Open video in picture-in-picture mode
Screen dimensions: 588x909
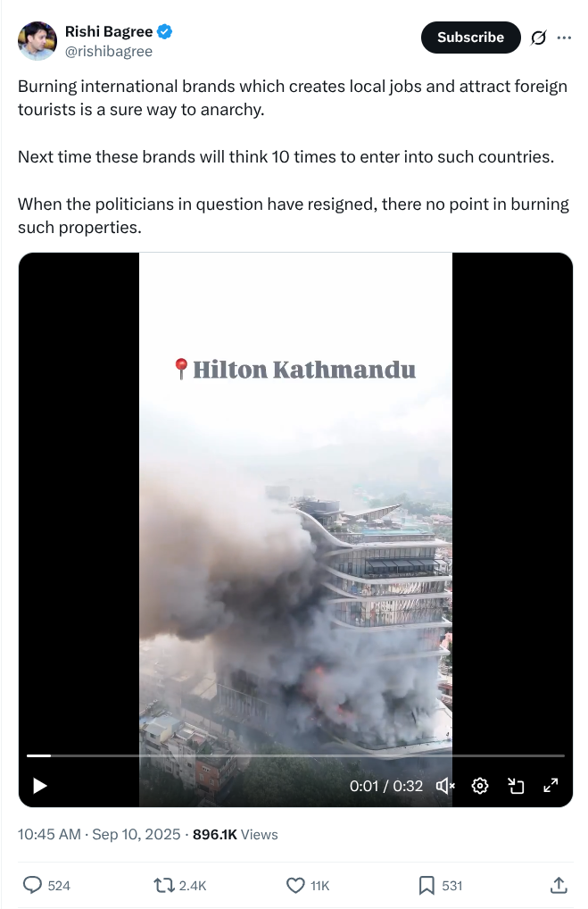tap(516, 786)
